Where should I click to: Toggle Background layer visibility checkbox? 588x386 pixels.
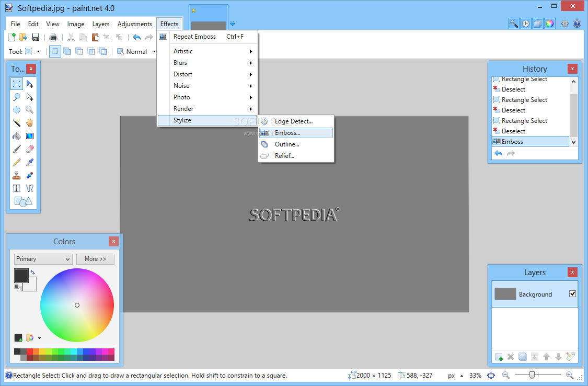[x=572, y=294]
